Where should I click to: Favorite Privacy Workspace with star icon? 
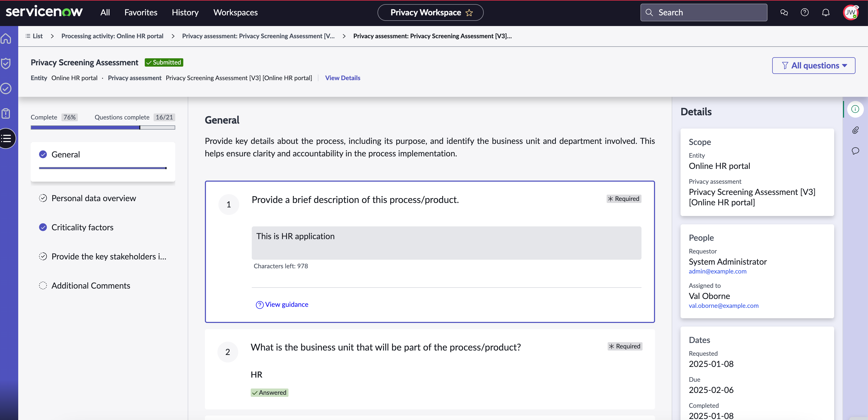point(469,13)
